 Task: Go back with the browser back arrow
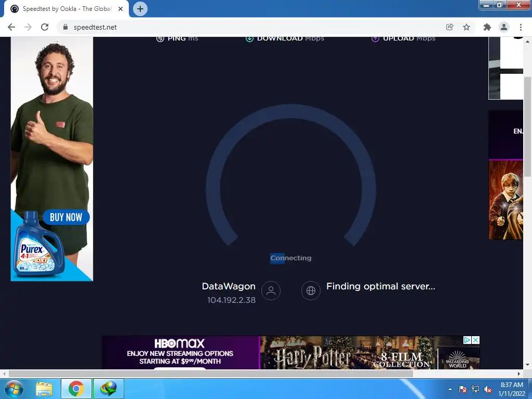[x=11, y=27]
